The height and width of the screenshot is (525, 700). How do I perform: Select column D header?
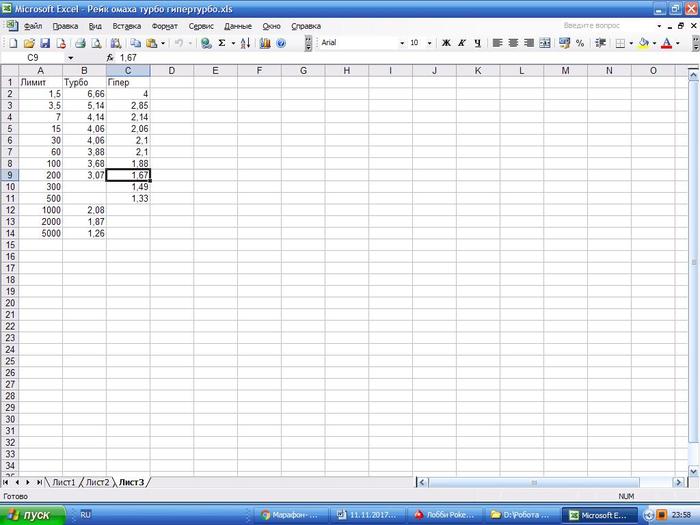pyautogui.click(x=171, y=71)
